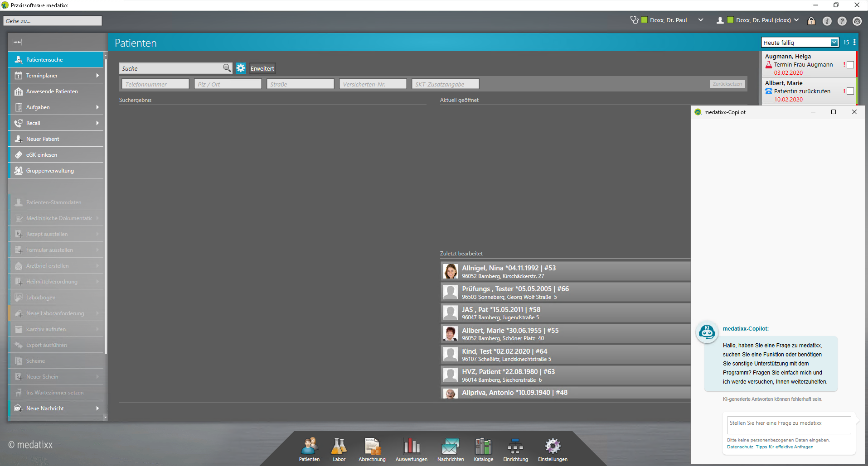Click the Copilot question input field
Viewport: 868px width, 466px height.
click(x=789, y=425)
